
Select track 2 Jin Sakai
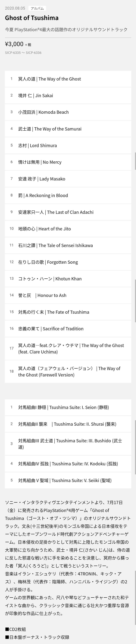[x=68, y=96]
